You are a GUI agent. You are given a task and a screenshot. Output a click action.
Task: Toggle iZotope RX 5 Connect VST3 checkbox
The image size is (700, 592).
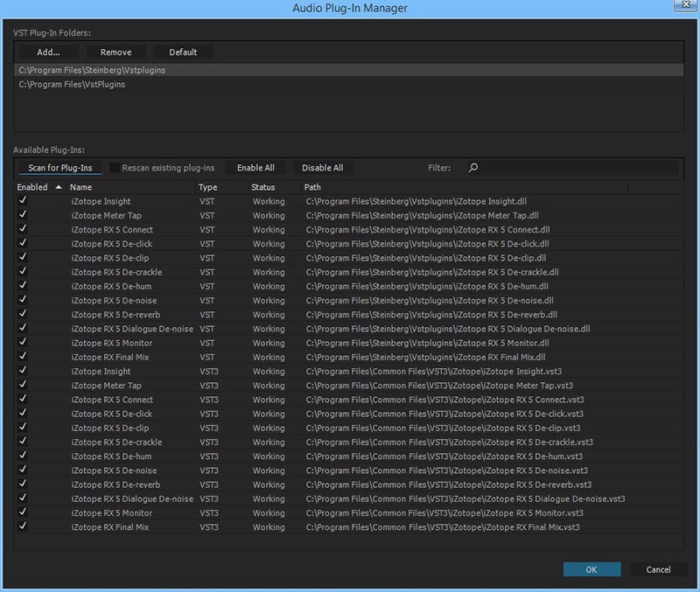[x=23, y=399]
